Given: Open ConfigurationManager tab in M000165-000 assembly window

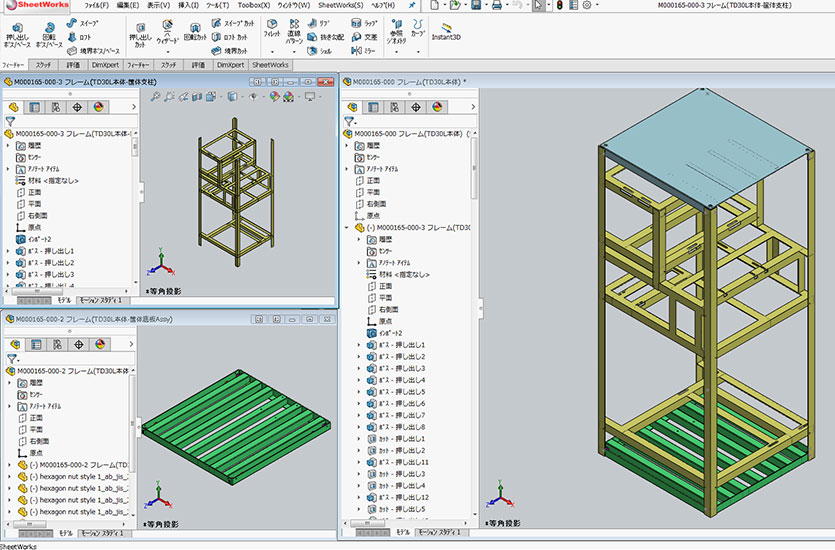Looking at the screenshot, I should [395, 107].
